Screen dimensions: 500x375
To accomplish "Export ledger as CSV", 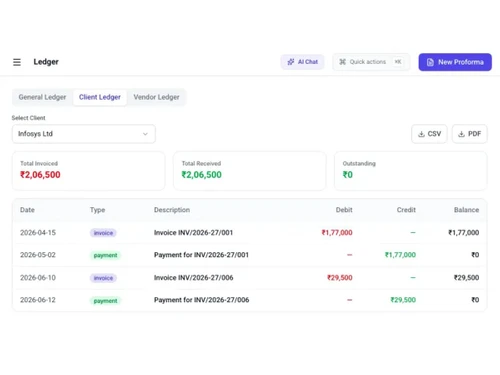I will pos(429,134).
